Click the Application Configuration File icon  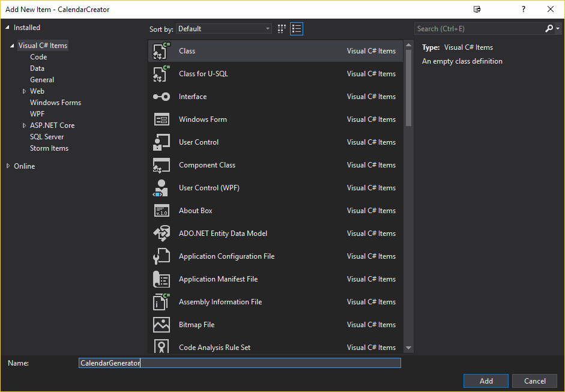click(161, 256)
